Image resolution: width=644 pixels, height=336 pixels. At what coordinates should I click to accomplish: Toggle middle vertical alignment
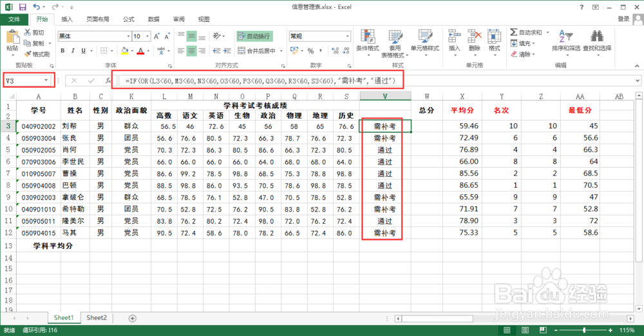click(x=191, y=36)
